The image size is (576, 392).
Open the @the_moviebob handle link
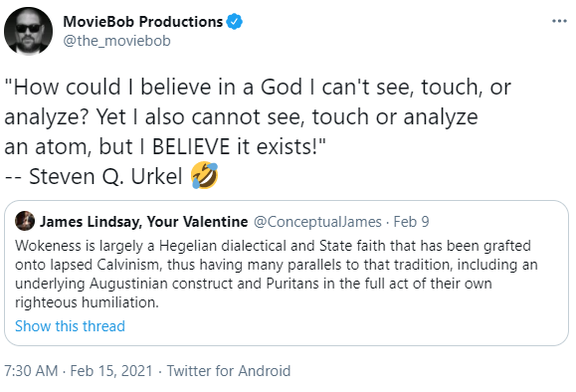(116, 41)
